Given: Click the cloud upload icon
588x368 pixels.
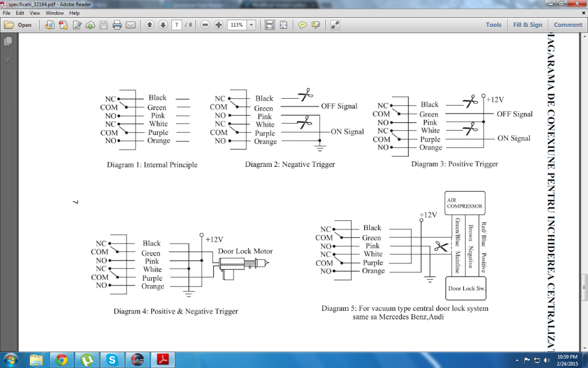Looking at the screenshot, I should tap(90, 25).
